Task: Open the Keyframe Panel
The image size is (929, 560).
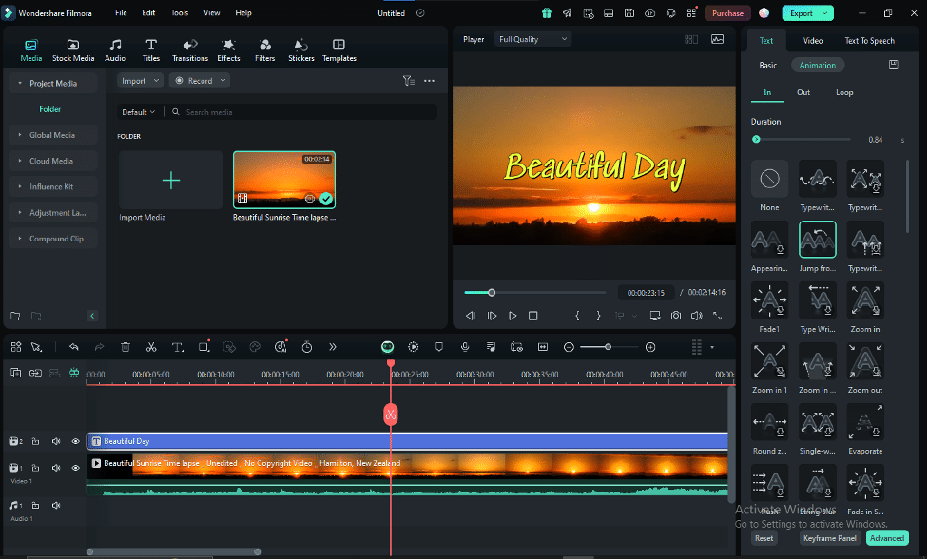Action: 829,538
